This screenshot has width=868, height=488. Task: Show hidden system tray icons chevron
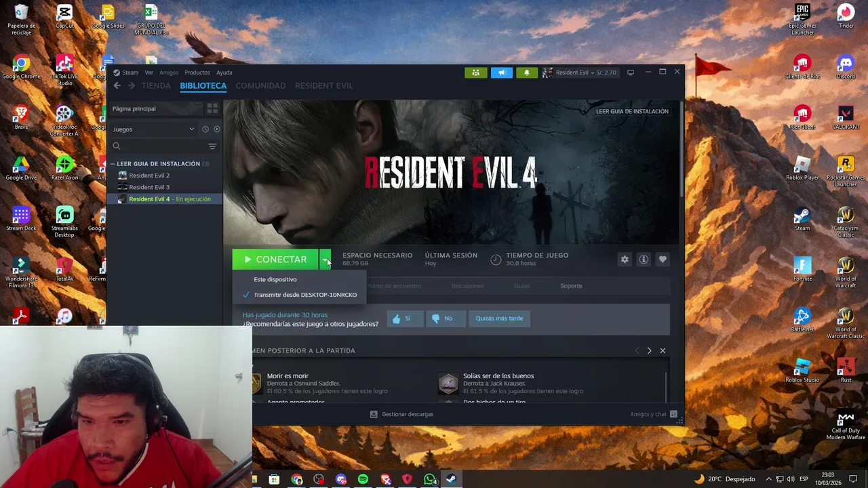click(768, 479)
